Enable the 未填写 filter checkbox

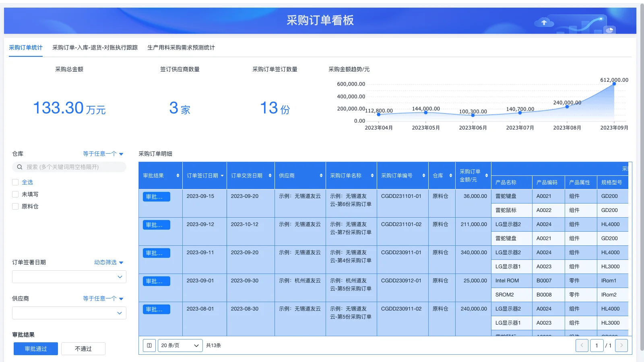point(15,194)
